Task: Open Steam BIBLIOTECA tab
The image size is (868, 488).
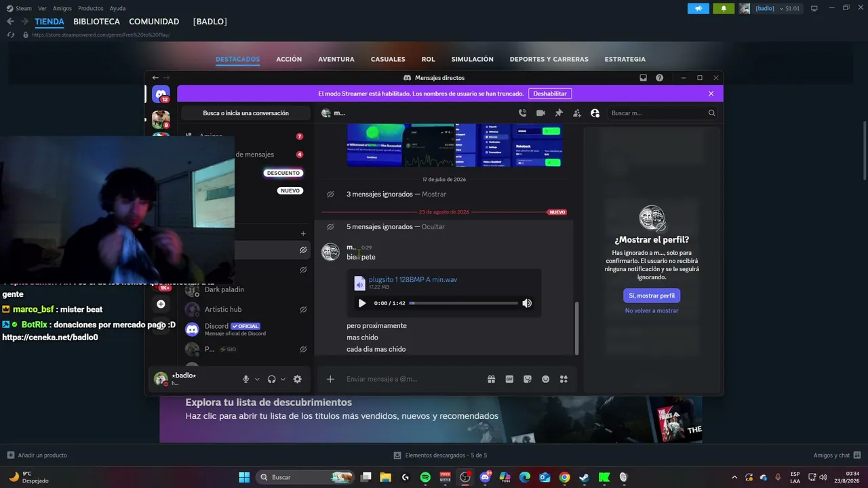Action: (x=96, y=22)
